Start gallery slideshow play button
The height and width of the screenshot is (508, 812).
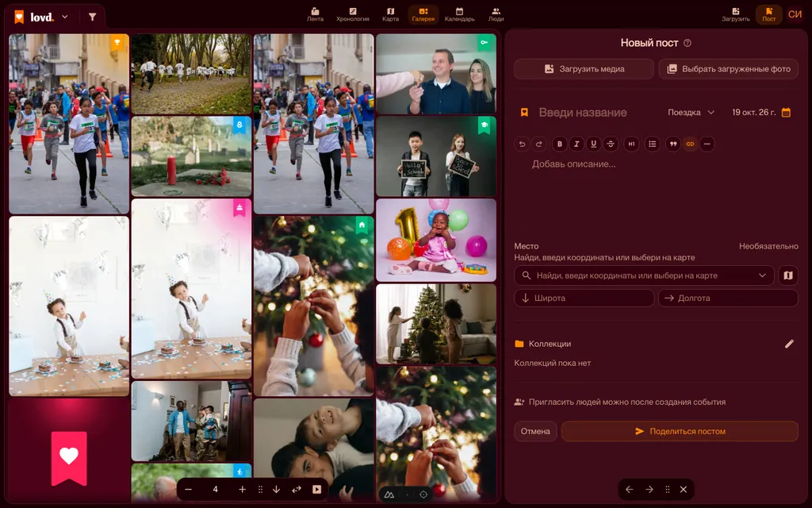point(317,489)
